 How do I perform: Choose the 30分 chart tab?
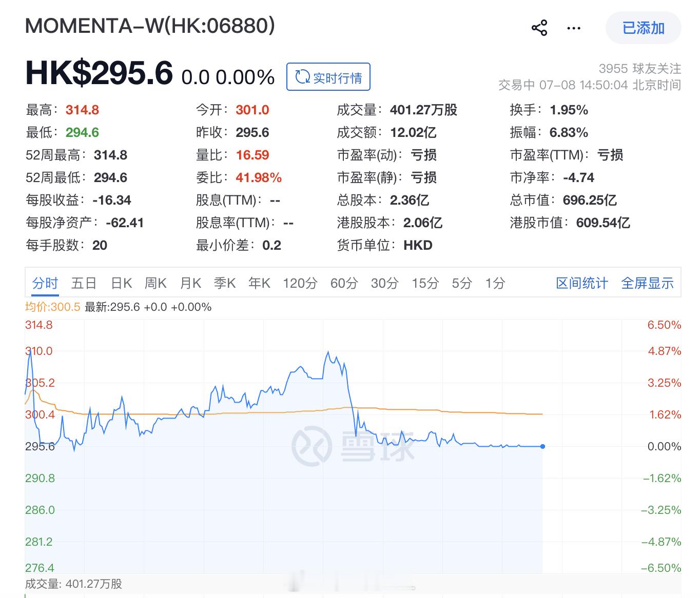tap(384, 283)
